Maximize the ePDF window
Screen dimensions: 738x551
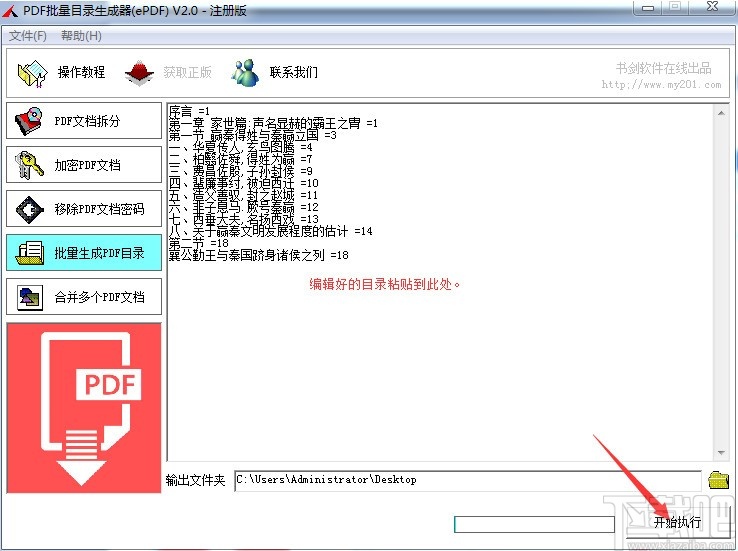point(675,7)
